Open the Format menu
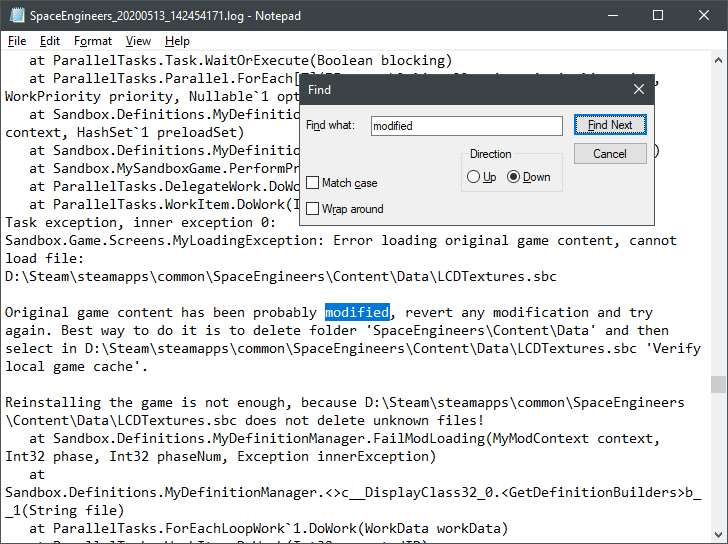 (x=93, y=41)
